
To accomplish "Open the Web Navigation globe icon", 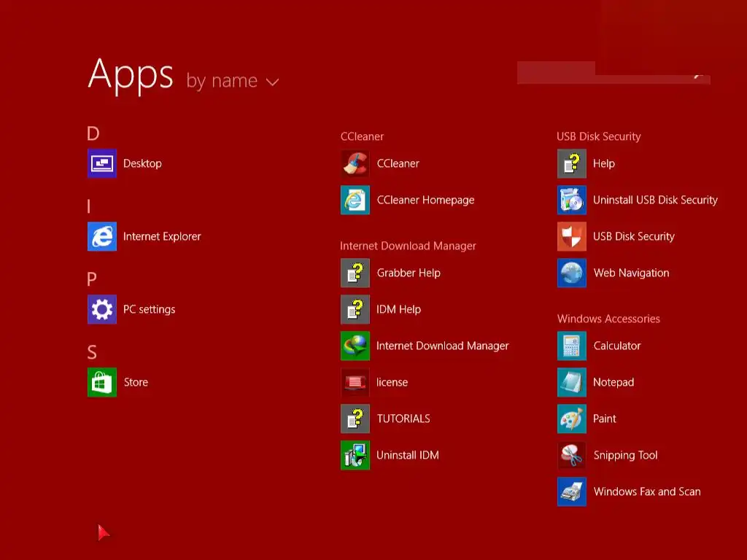I will click(572, 273).
